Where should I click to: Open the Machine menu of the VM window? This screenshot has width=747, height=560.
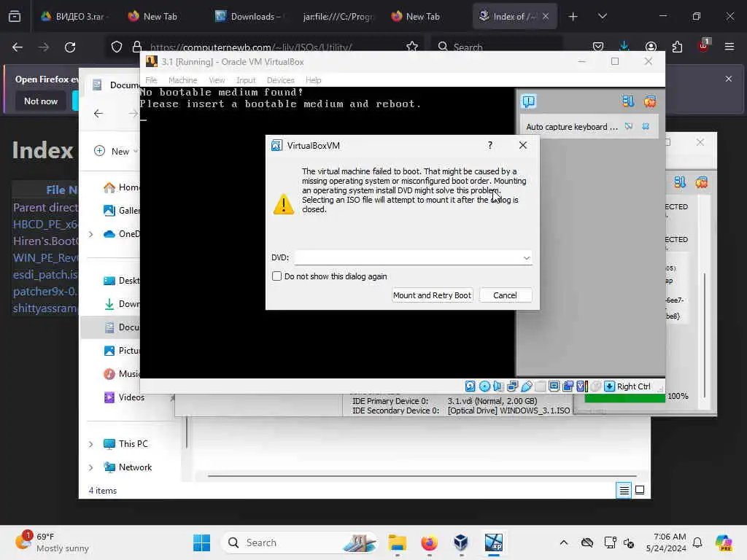(182, 80)
